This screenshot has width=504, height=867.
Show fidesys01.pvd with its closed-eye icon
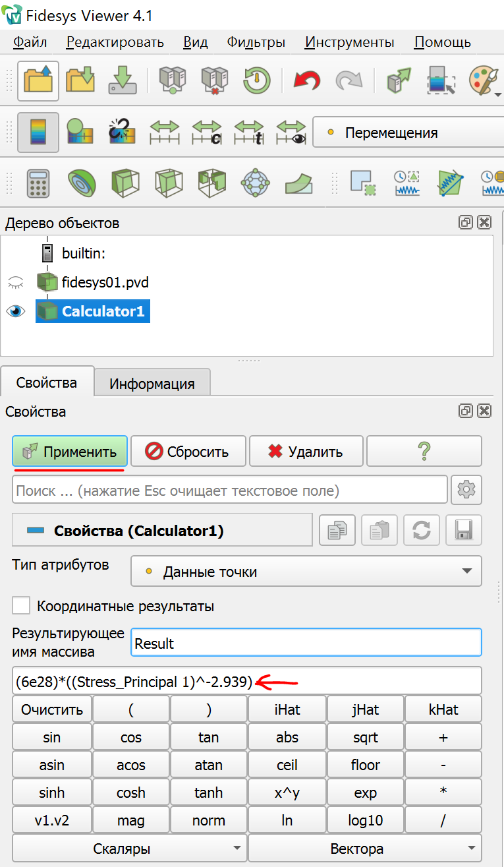click(15, 283)
